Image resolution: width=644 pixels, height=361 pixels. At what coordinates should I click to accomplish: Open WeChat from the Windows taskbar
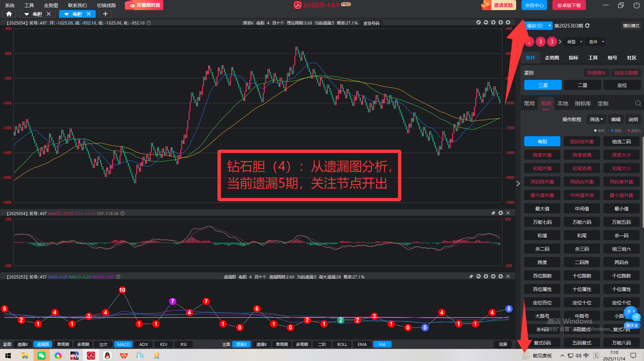click(x=41, y=355)
